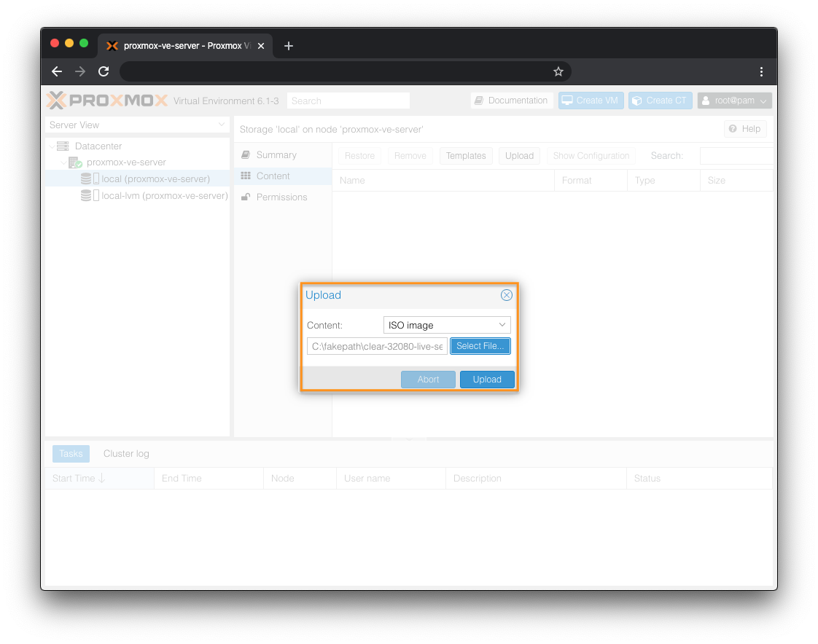This screenshot has width=818, height=644.
Task: Click the Name column header
Action: (443, 181)
